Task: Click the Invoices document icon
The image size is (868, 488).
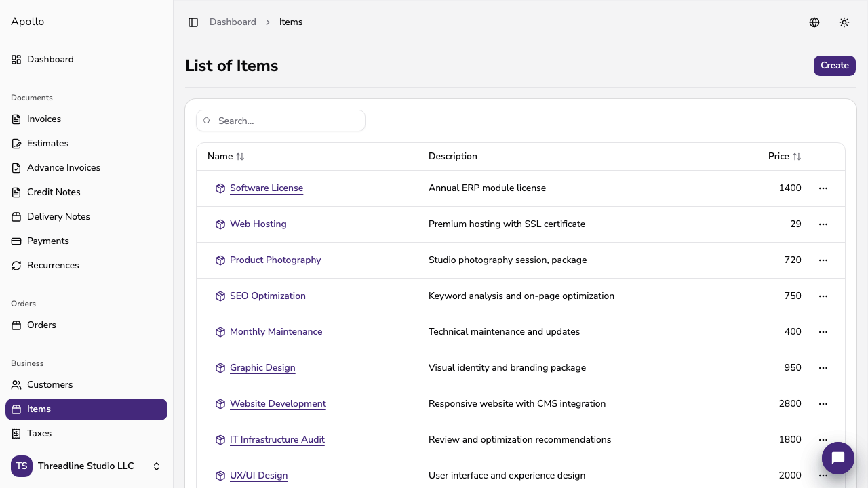Action: pyautogui.click(x=16, y=119)
